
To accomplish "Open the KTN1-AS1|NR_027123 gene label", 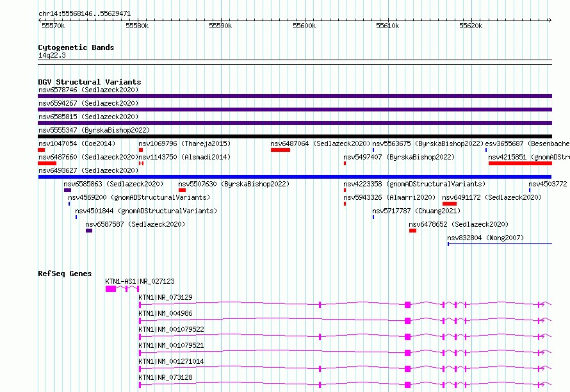I will [x=140, y=281].
